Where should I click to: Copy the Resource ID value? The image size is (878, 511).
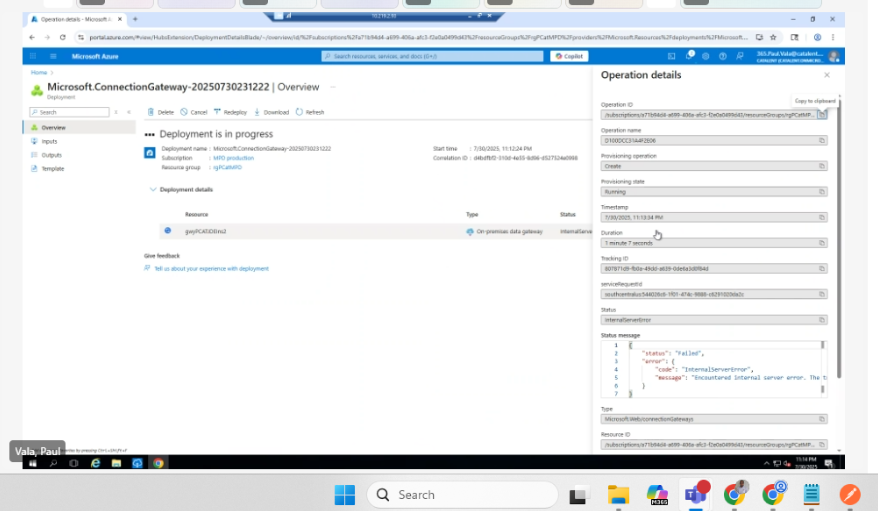(821, 445)
